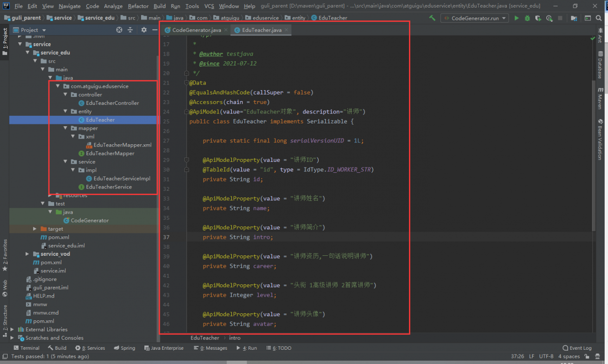
Task: Close the EduTeacher.java editor tab
Action: coord(286,30)
